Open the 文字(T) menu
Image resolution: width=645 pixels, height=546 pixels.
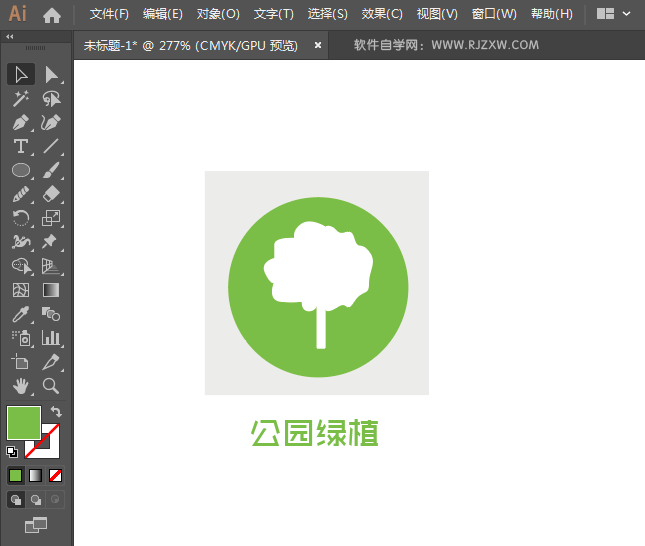click(x=274, y=14)
